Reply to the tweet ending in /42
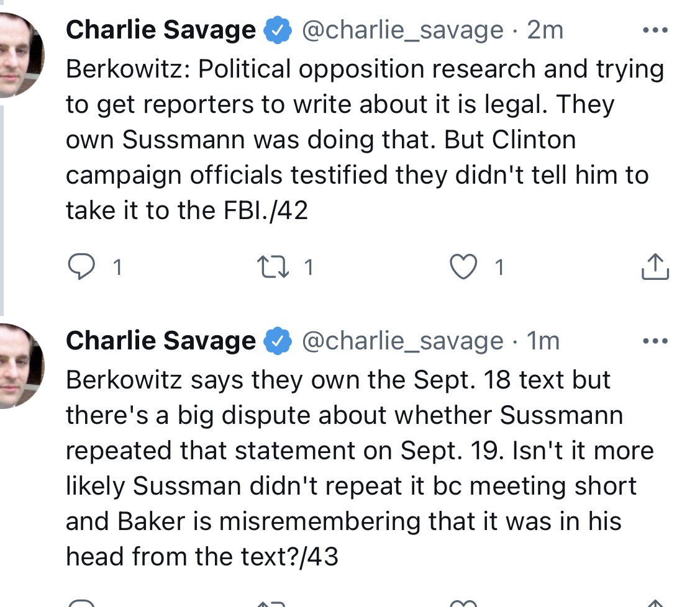Image resolution: width=700 pixels, height=607 pixels. tap(80, 267)
